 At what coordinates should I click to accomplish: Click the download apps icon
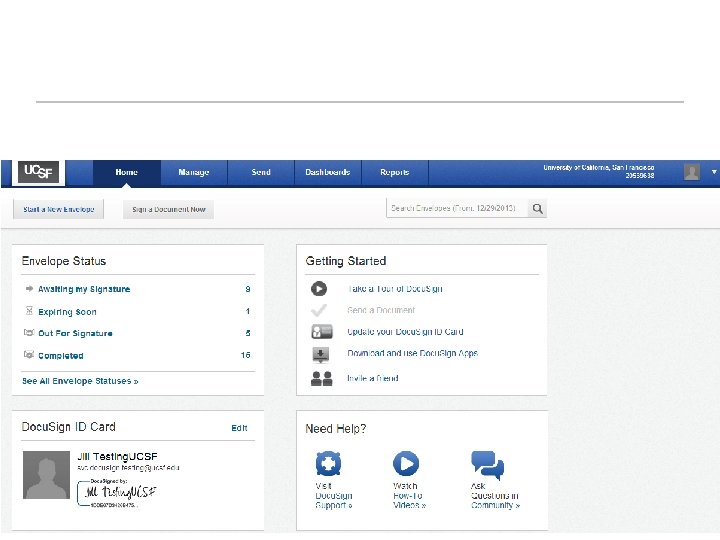pos(321,355)
